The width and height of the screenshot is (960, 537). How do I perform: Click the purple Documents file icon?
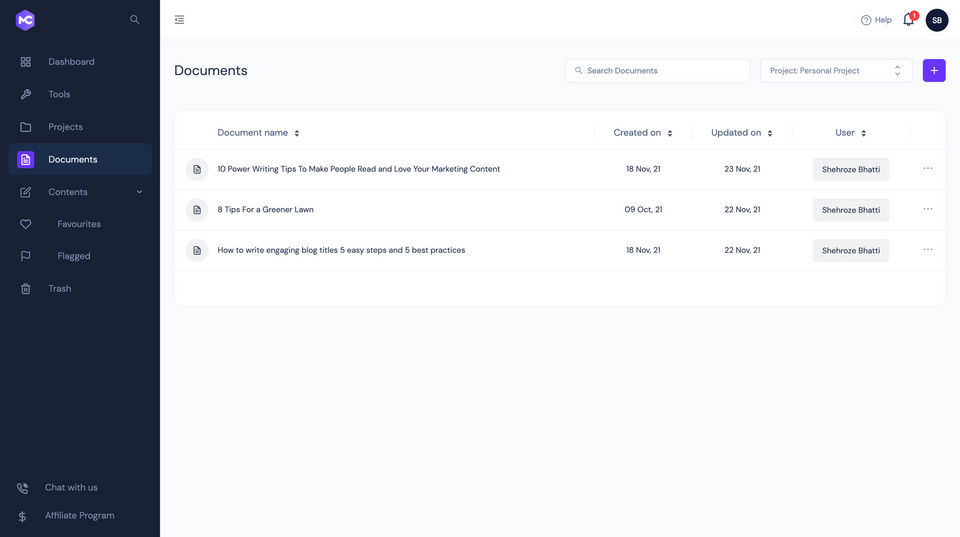point(26,159)
